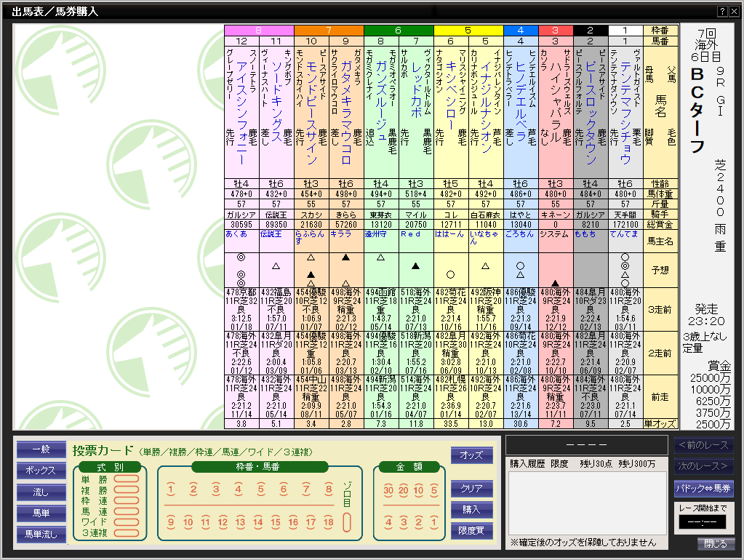This screenshot has height=560, width=744.
Task: Mark horse number 2 on voting card
Action: (193, 489)
